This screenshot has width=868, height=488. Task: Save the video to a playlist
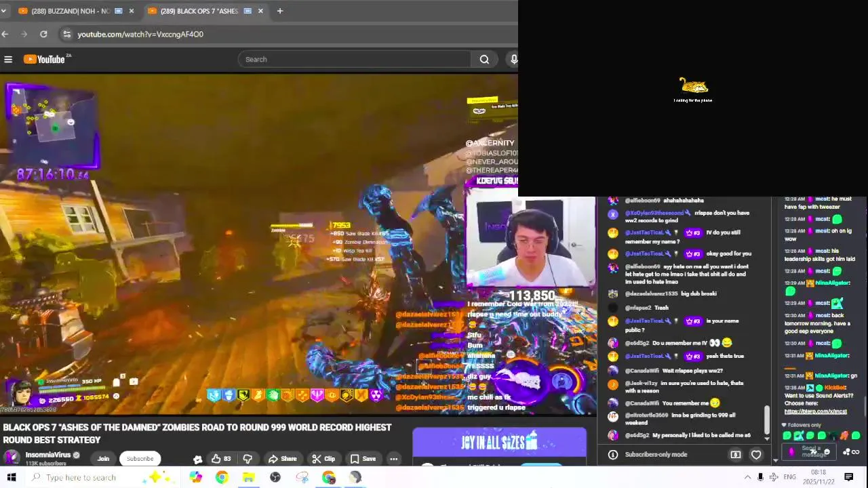pyautogui.click(x=363, y=459)
